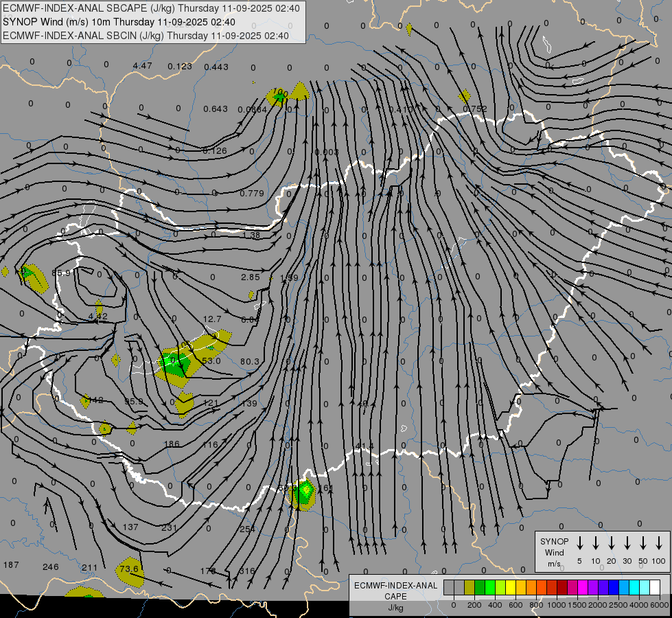Click the wind legend arrow above 100 m/s
Screen dimensions: 672x618
pyautogui.click(x=659, y=543)
